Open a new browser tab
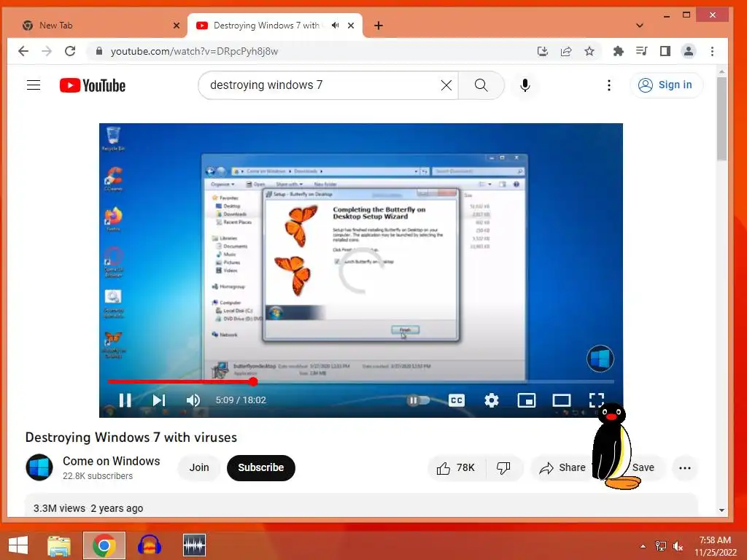The width and height of the screenshot is (747, 560). [379, 26]
